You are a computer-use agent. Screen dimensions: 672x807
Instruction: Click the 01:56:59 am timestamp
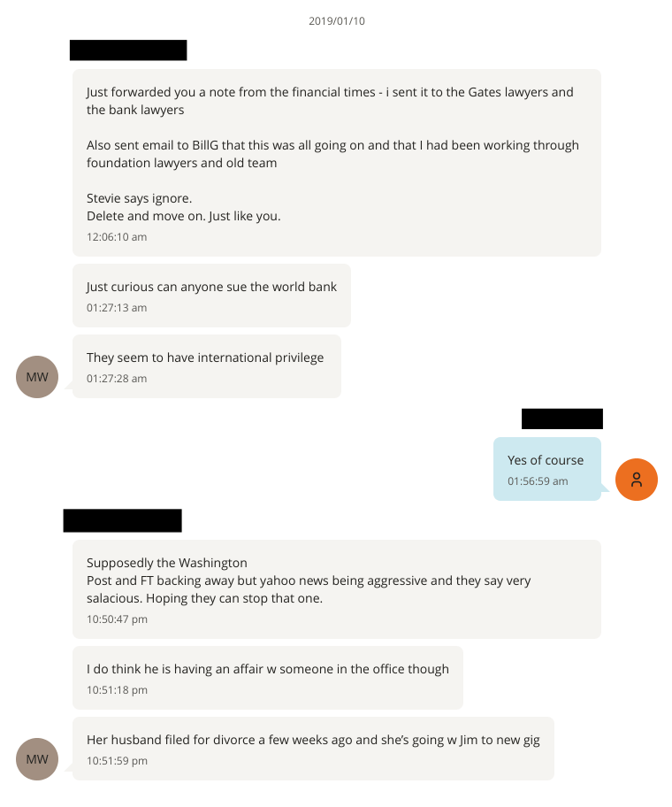pyautogui.click(x=538, y=481)
